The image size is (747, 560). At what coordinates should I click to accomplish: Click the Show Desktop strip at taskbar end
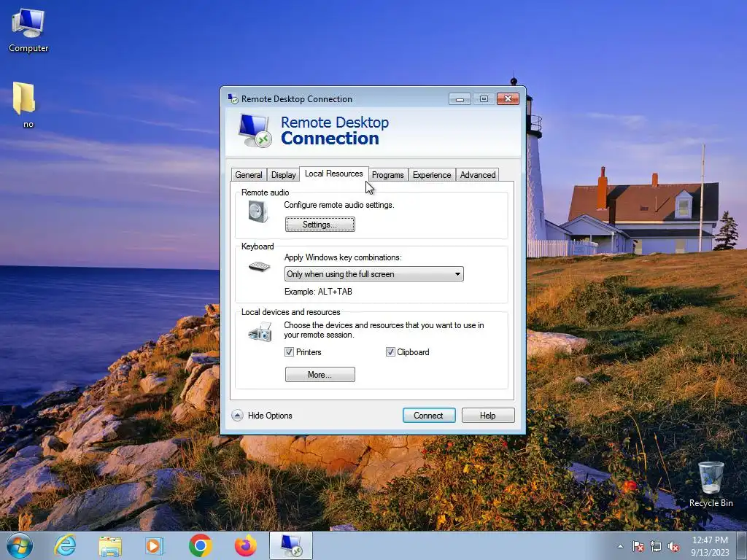(x=743, y=545)
